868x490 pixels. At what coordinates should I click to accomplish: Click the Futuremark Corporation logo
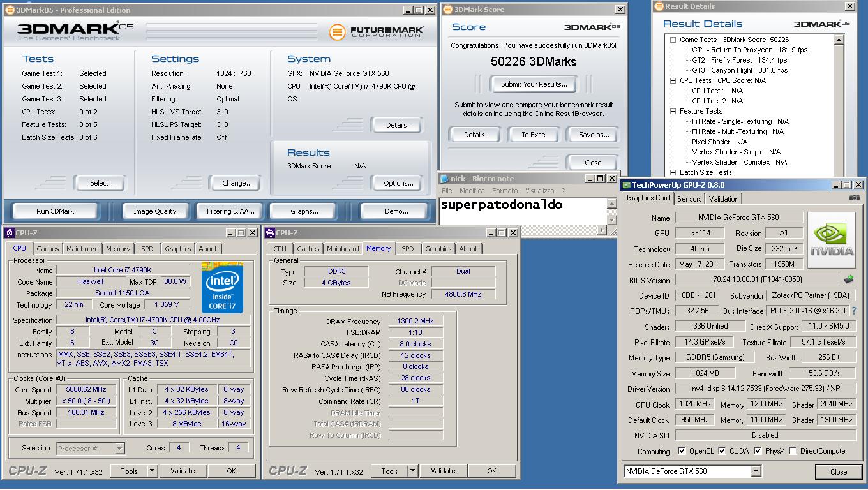point(376,32)
